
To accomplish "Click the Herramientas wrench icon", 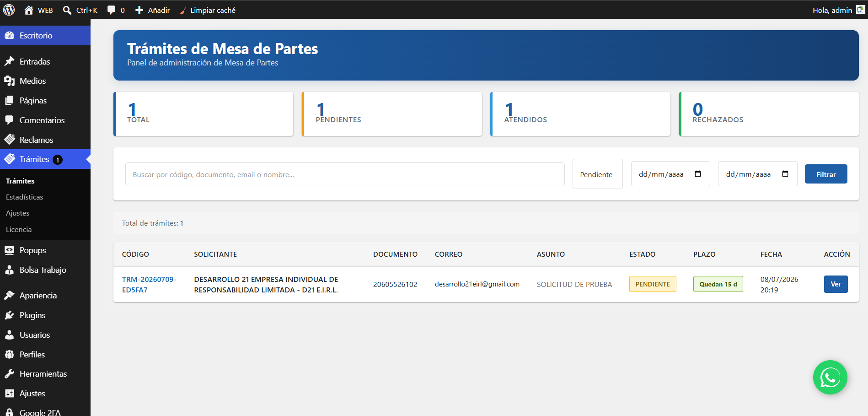I will [x=10, y=374].
